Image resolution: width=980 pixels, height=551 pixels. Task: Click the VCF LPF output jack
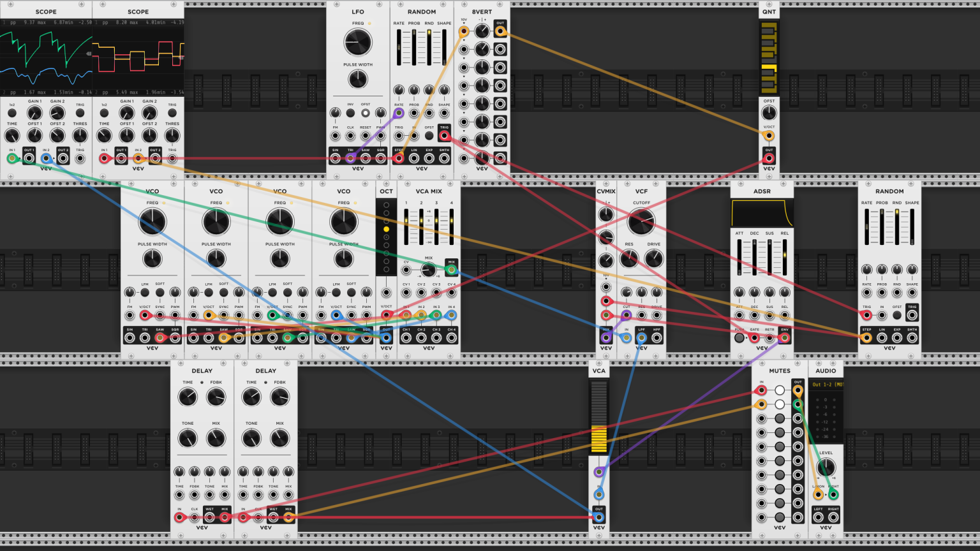point(641,337)
